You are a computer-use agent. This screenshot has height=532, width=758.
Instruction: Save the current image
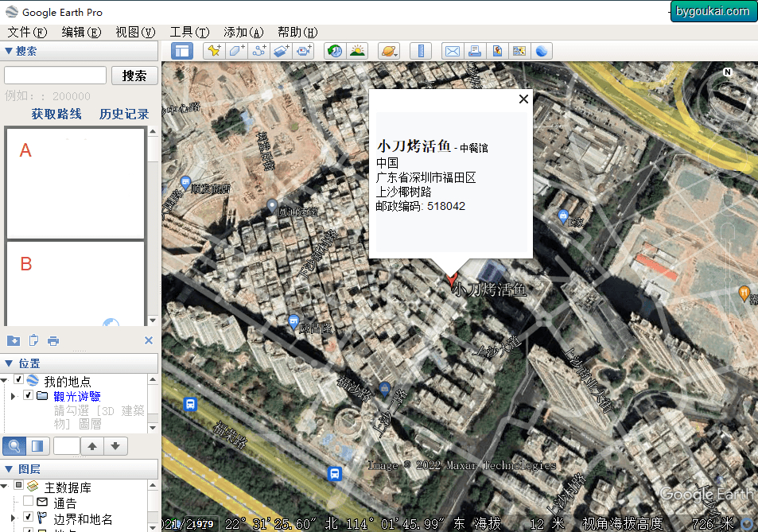click(497, 51)
